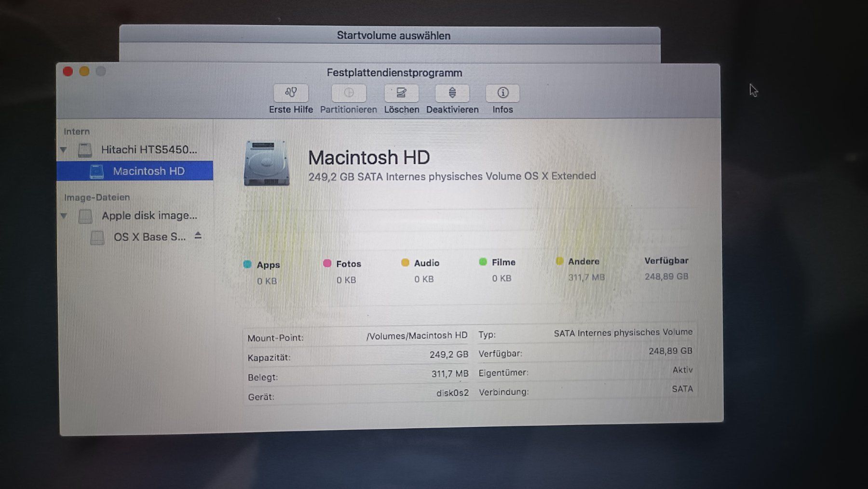Click the OS X Base System volume icon
This screenshot has width=868, height=489.
[97, 238]
